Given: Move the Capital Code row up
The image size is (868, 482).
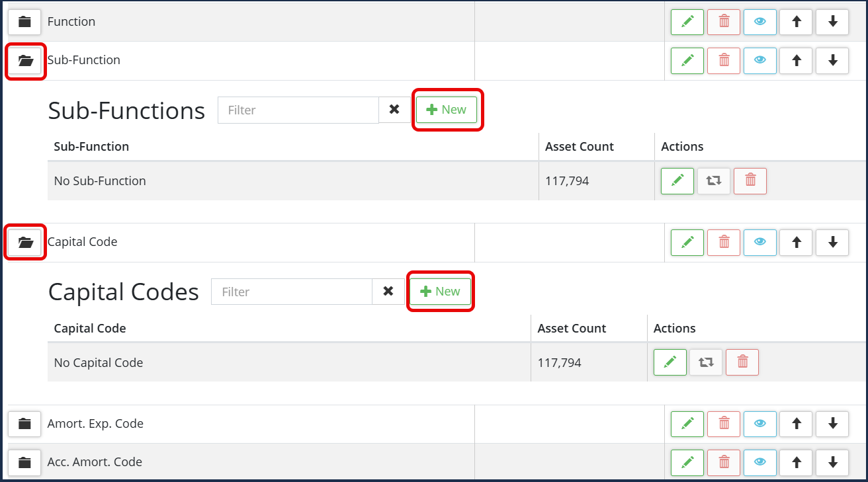Looking at the screenshot, I should [x=797, y=242].
